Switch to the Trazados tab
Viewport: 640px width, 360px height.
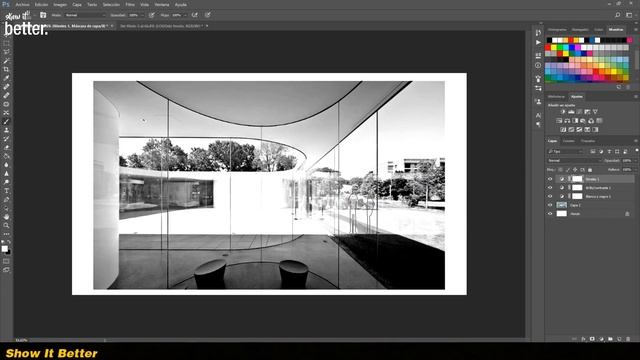pos(588,141)
